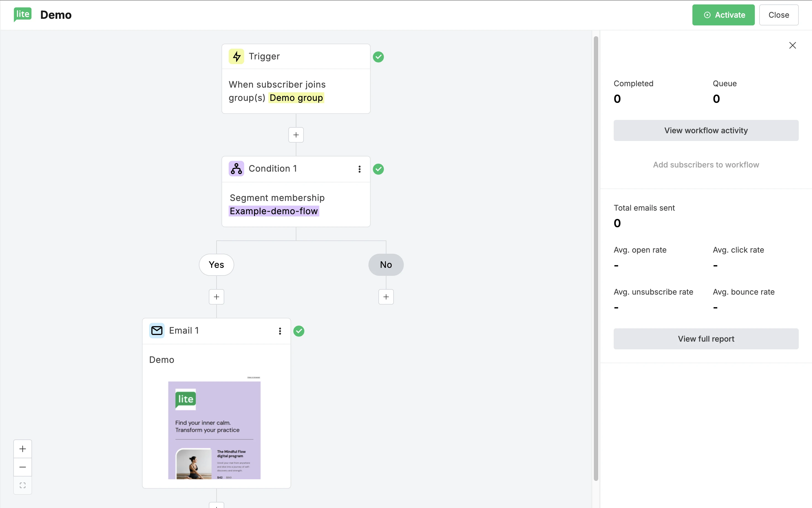Viewport: 812px width, 508px height.
Task: Click the green checkmark beside Condition 1
Action: coord(378,169)
